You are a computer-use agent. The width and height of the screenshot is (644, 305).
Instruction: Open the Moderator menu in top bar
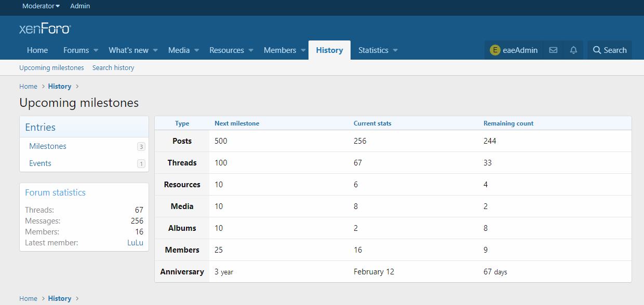tap(41, 6)
